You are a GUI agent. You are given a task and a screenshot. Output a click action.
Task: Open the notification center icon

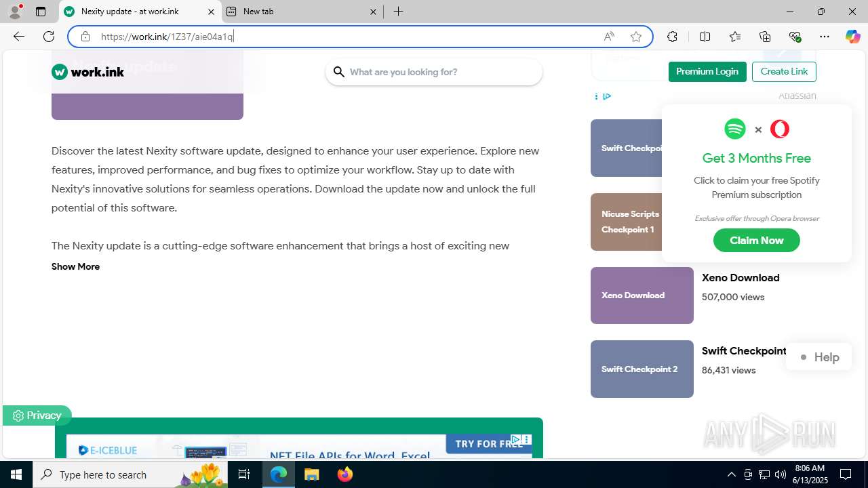(x=846, y=474)
